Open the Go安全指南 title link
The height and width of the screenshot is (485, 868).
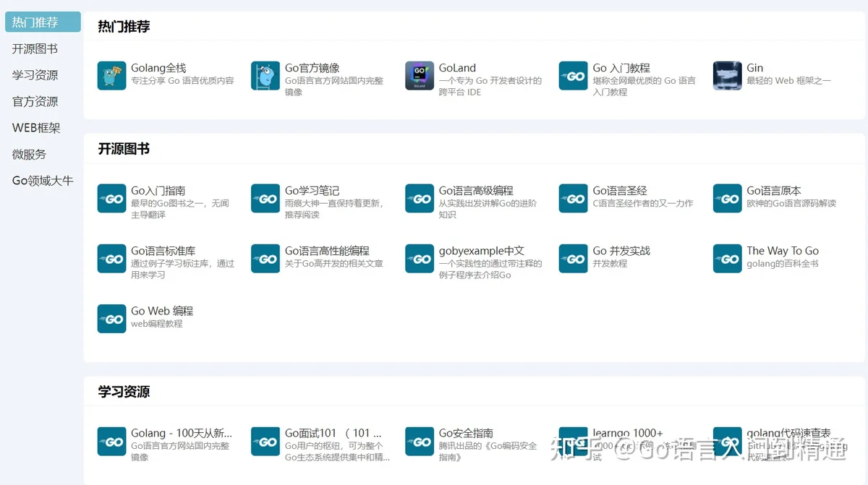coord(466,434)
